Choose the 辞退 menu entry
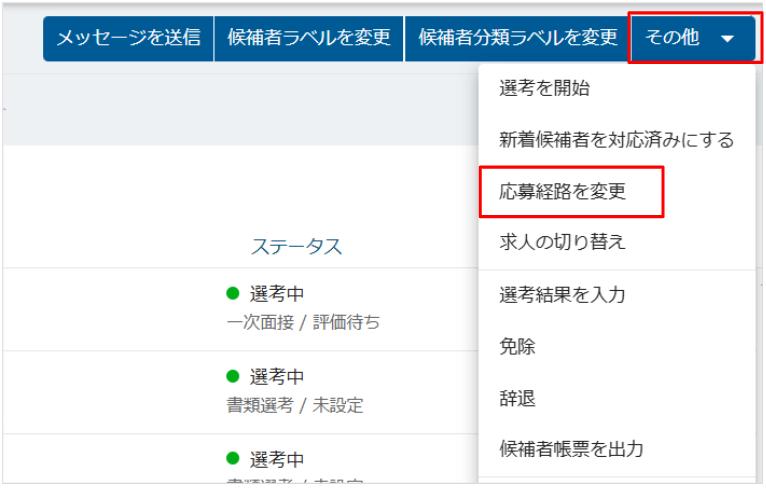Viewport: 766px width, 489px height. (x=518, y=398)
